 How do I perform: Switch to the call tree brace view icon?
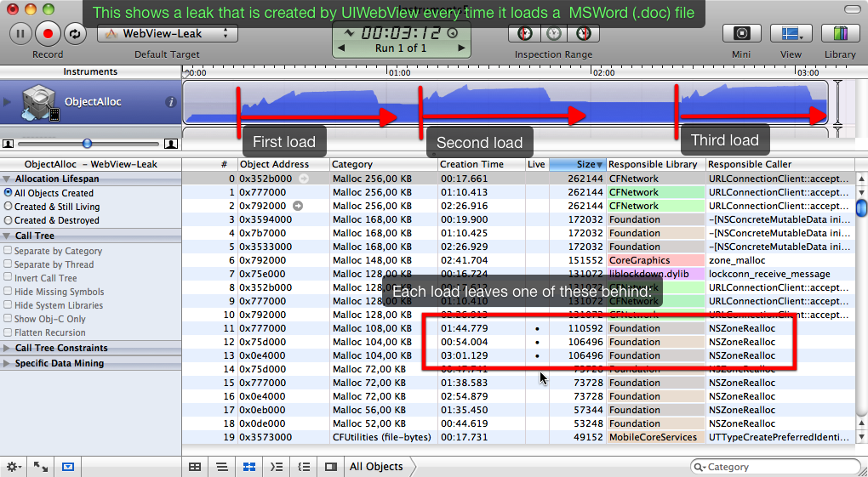coord(303,467)
